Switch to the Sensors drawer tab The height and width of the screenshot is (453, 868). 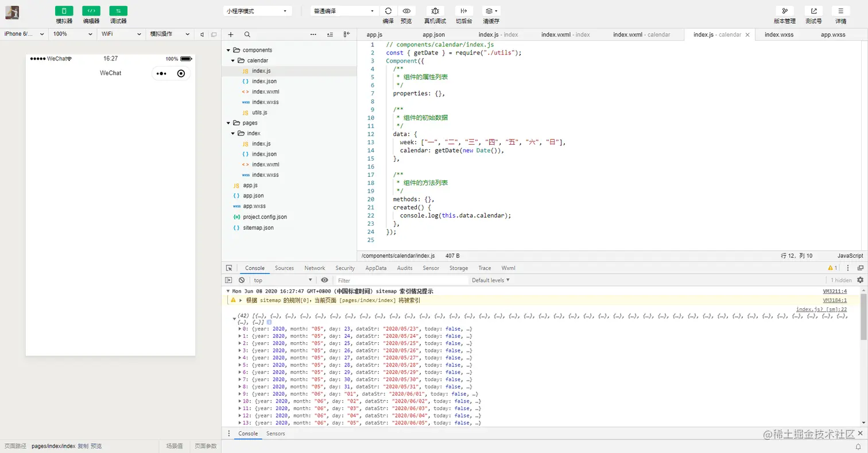[x=276, y=433]
